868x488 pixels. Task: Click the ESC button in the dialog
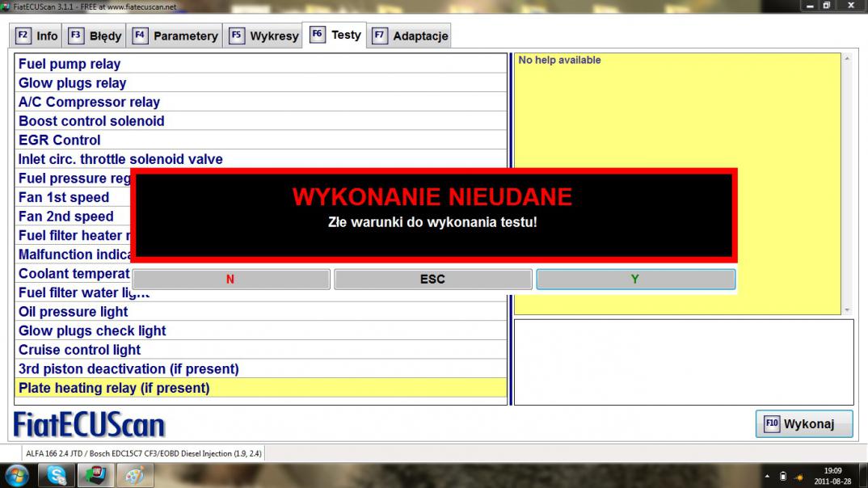(x=433, y=280)
